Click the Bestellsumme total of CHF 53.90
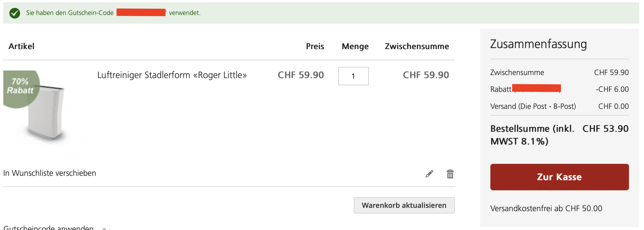The width and height of the screenshot is (644, 230). point(605,129)
